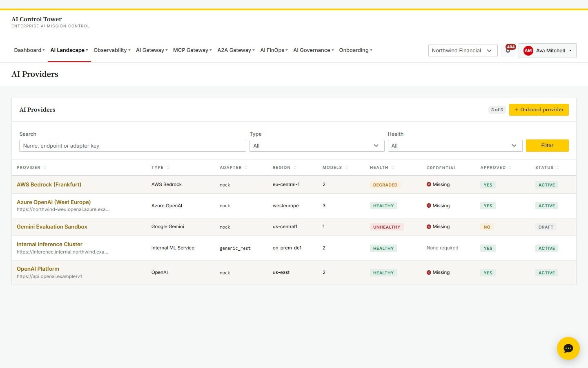588x368 pixels.
Task: Open the A2A Gateway menu
Action: tap(236, 50)
